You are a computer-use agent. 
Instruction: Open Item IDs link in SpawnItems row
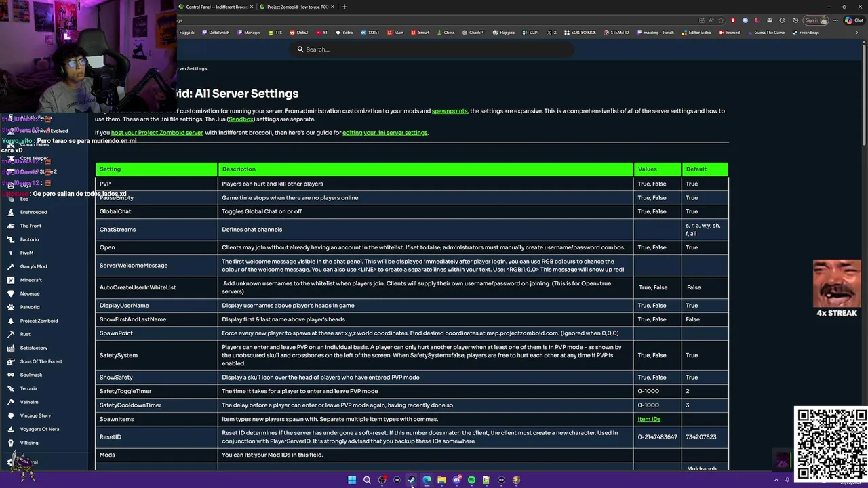pyautogui.click(x=649, y=419)
